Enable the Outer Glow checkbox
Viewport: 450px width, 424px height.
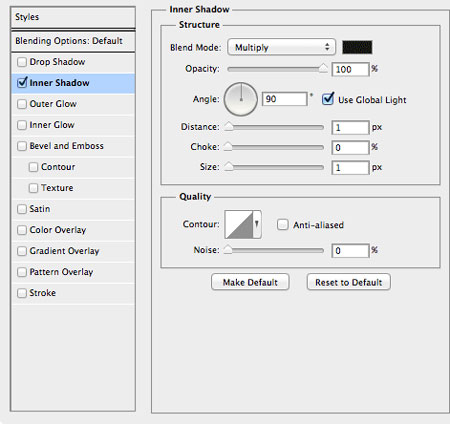[x=22, y=104]
